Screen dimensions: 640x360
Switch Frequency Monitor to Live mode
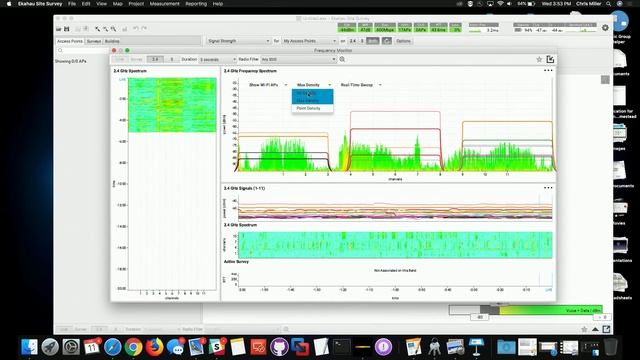click(120, 59)
